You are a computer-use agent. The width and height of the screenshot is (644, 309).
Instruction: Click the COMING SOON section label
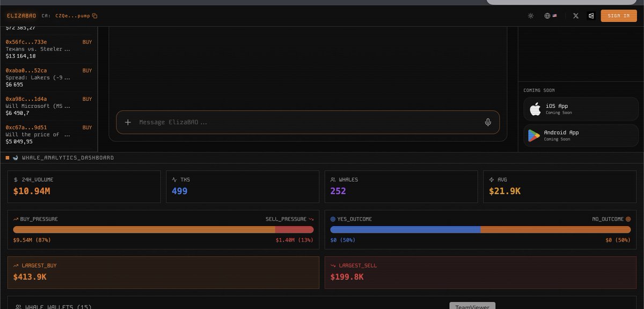(539, 90)
